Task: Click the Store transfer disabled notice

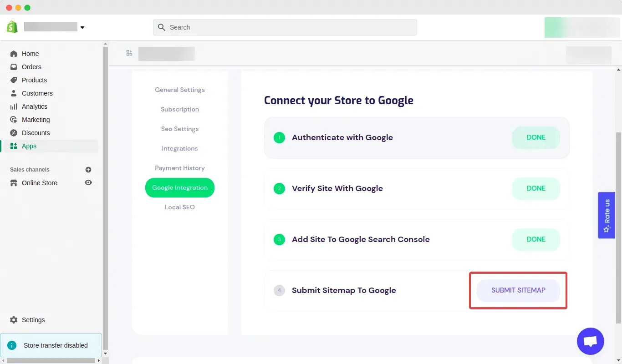Action: [51, 345]
